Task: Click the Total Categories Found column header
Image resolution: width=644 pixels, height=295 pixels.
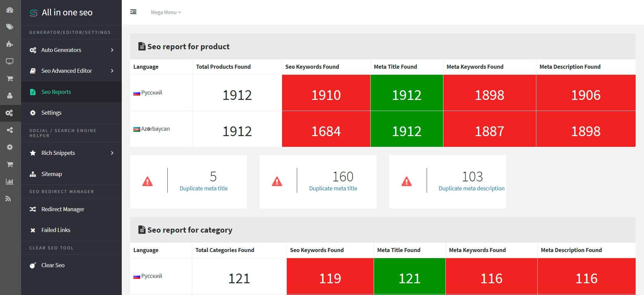Action: click(225, 250)
